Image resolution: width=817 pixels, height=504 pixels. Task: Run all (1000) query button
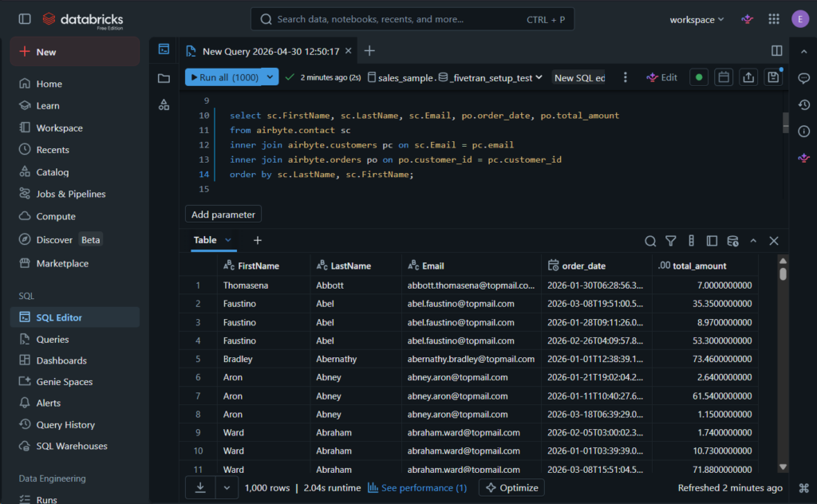click(x=224, y=77)
